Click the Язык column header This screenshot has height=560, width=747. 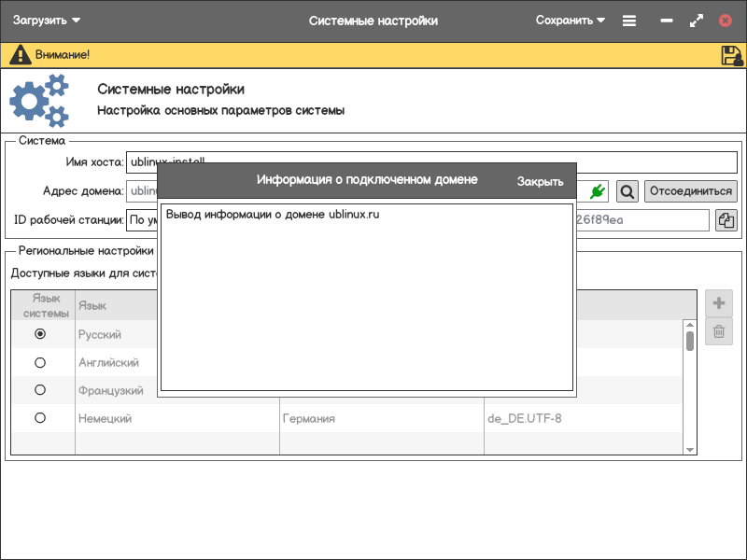pos(92,305)
